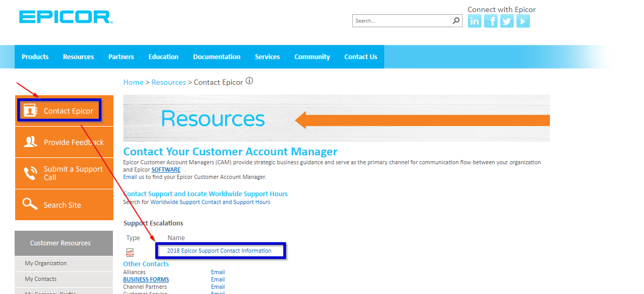Go to Resources breadcrumb link
644x294 pixels.
169,82
